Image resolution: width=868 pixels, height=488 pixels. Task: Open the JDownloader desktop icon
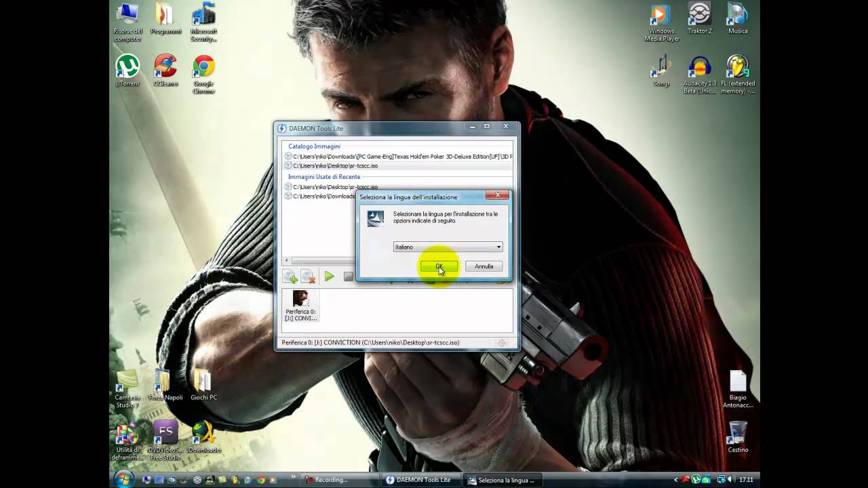(x=203, y=437)
